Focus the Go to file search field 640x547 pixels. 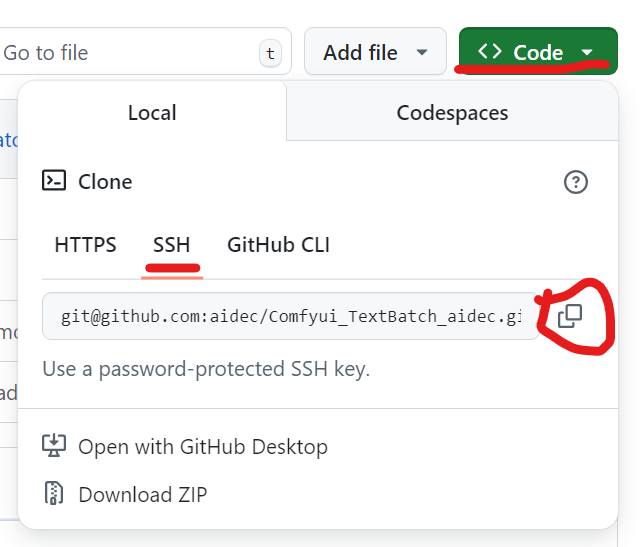(x=144, y=51)
